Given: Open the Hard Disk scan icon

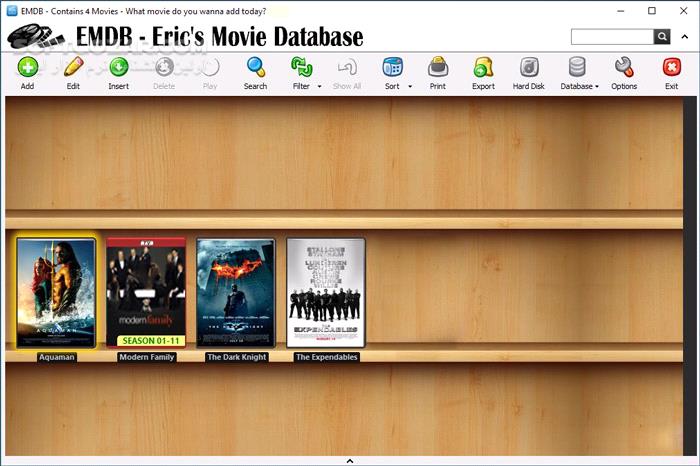Looking at the screenshot, I should 528,68.
